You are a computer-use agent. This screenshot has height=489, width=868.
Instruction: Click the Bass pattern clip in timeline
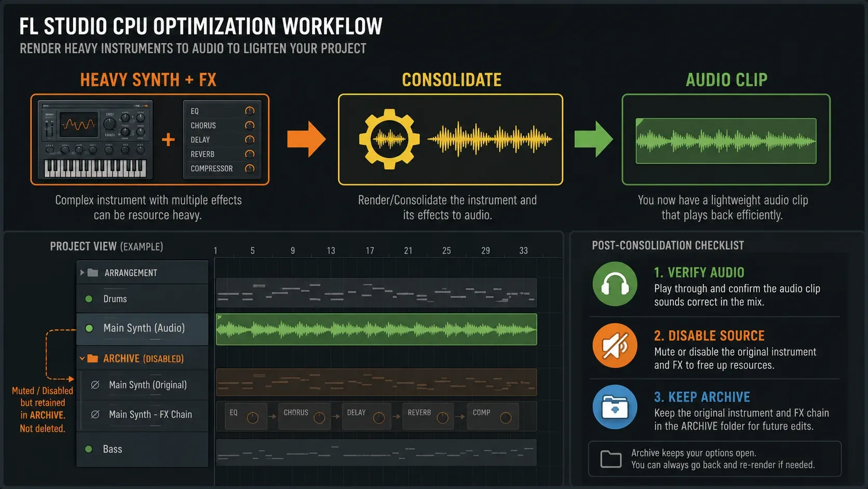pos(376,452)
